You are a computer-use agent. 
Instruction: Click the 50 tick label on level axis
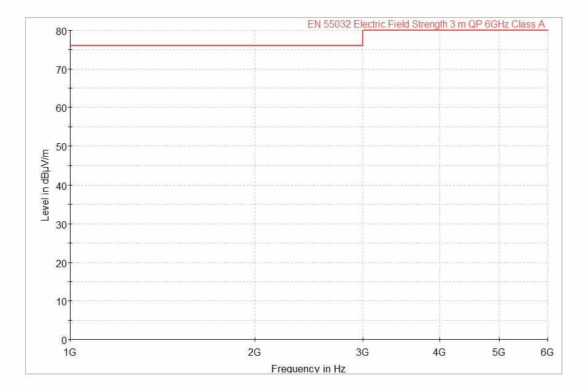60,146
